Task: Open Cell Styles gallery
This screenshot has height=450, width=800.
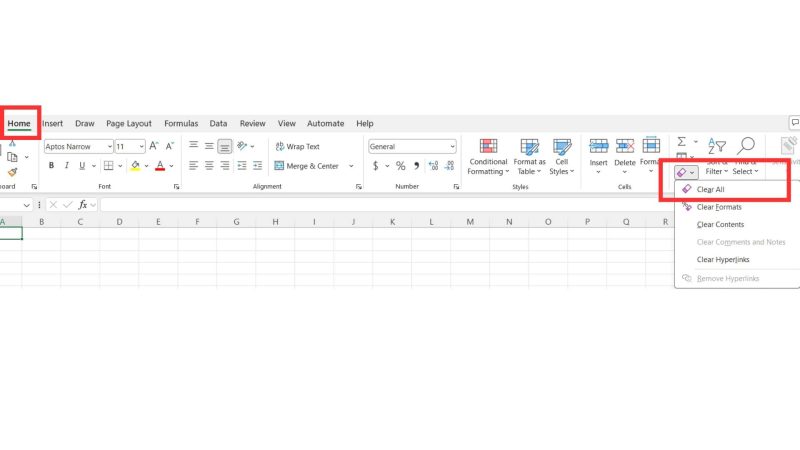Action: point(562,157)
